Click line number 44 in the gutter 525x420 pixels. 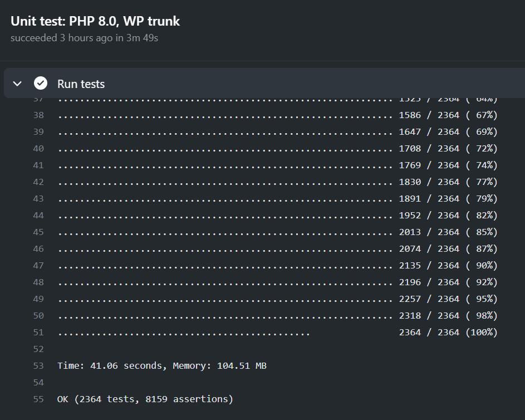[x=38, y=215]
